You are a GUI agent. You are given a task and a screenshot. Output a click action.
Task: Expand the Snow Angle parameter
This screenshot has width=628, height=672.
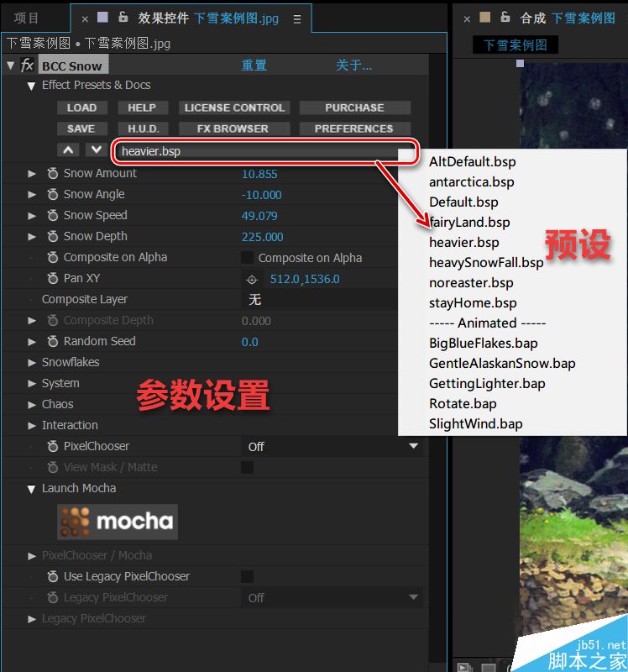(x=32, y=195)
